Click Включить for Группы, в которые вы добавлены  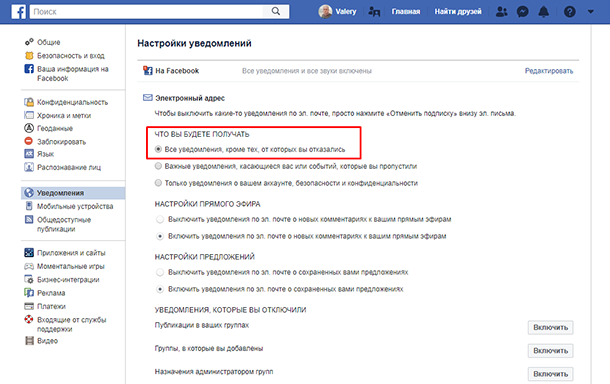tap(550, 351)
